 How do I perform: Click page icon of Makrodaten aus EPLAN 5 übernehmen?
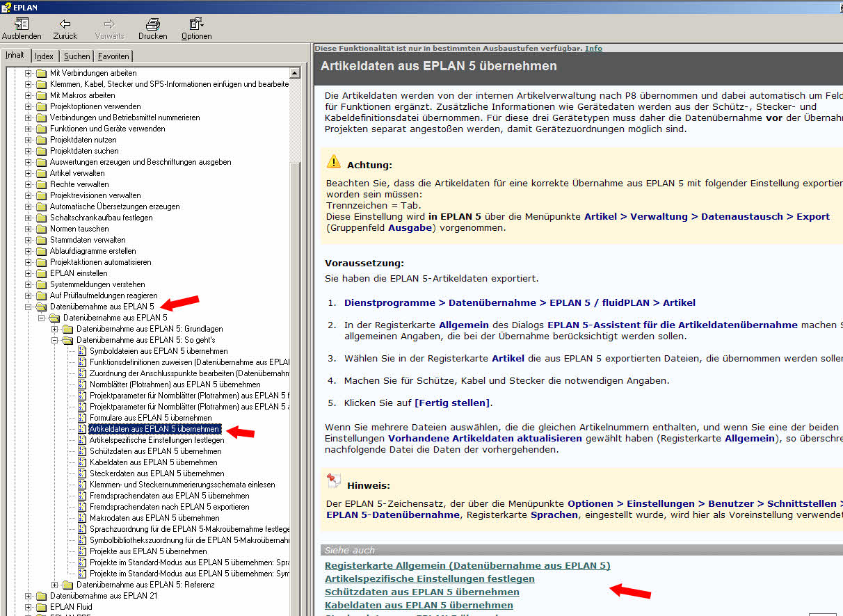[81, 518]
